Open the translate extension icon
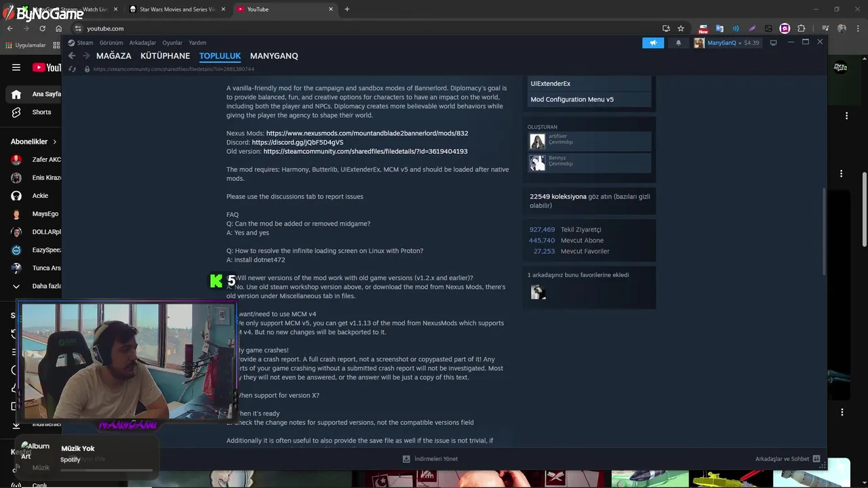Viewport: 868px width, 488px height. 719,28
